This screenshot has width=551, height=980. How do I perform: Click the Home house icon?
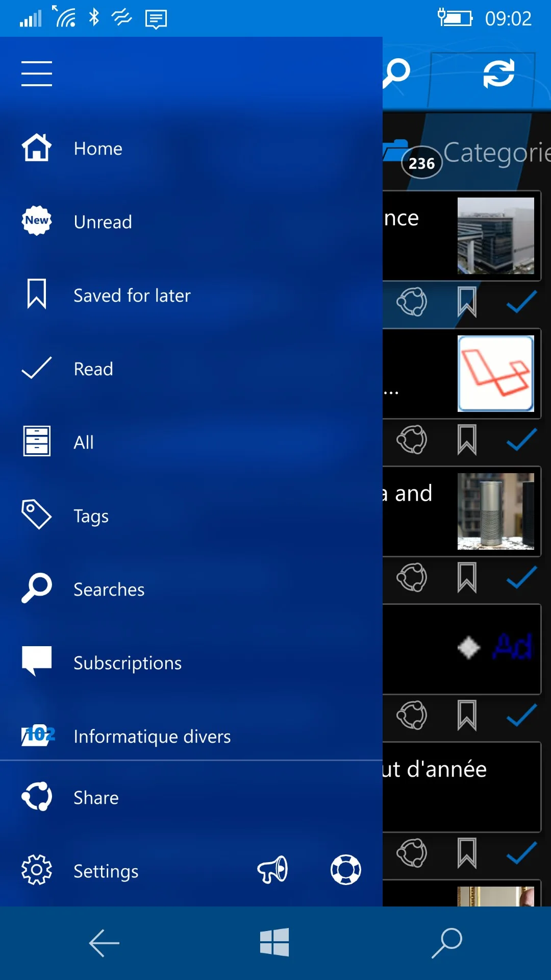37,148
